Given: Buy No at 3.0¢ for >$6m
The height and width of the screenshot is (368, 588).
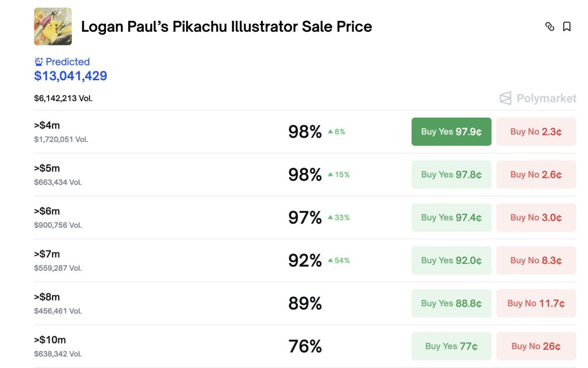Looking at the screenshot, I should (536, 218).
